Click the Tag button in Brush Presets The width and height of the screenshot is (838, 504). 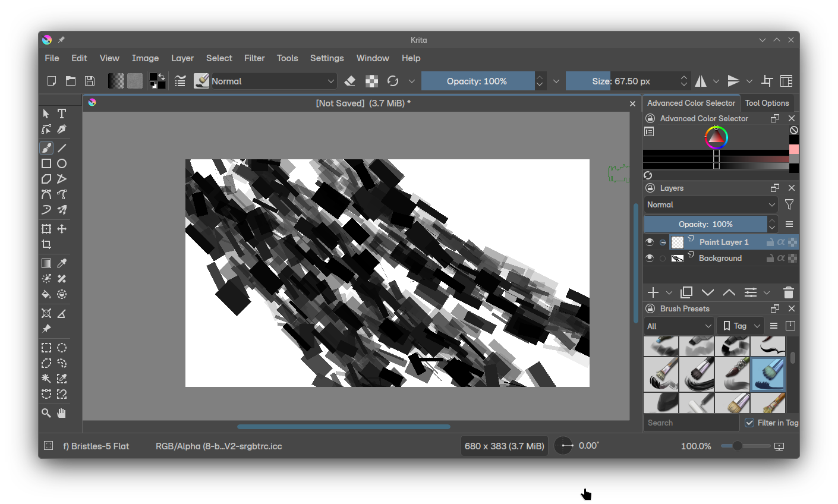[x=740, y=326]
